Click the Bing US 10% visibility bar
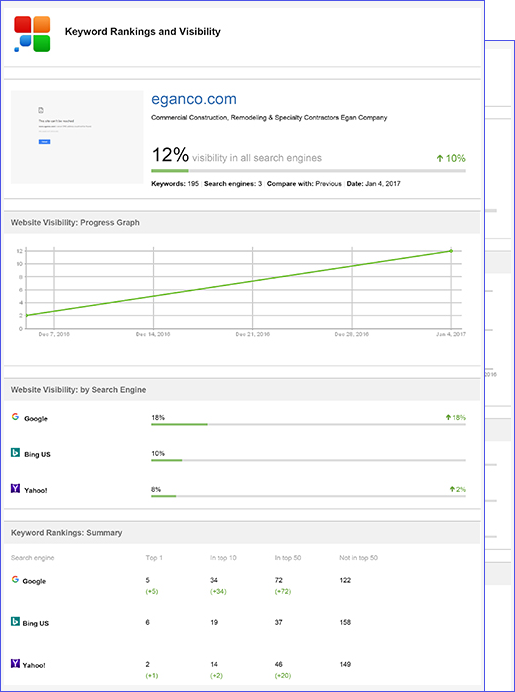This screenshot has height=692, width=515. 308,460
